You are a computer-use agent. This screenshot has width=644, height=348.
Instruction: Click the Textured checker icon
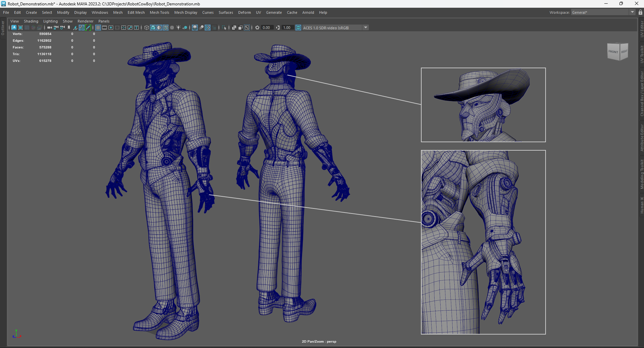[x=172, y=28]
